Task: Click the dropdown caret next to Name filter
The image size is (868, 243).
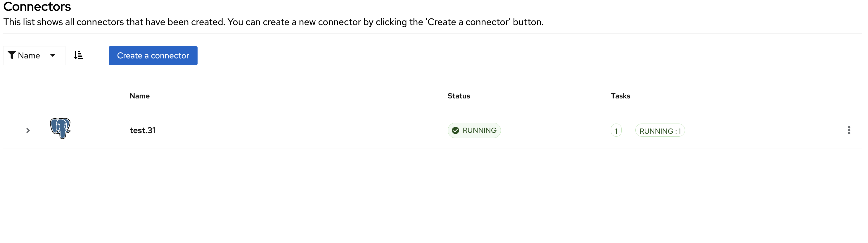Action: click(53, 55)
